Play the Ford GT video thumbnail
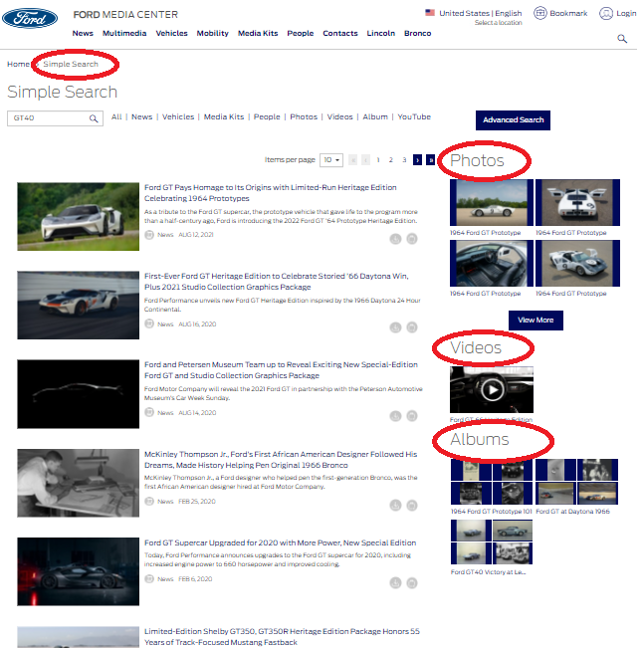The width and height of the screenshot is (644, 648). pos(492,390)
